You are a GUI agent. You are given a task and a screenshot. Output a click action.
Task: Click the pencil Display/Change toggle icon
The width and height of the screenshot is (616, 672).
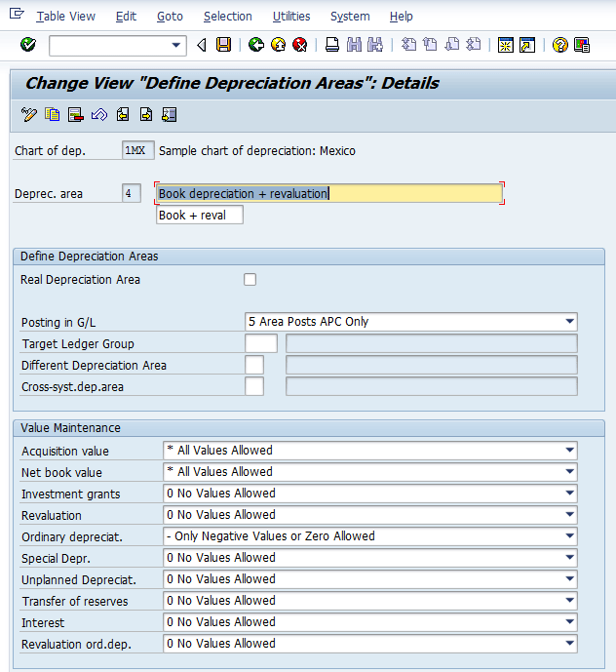pyautogui.click(x=28, y=115)
